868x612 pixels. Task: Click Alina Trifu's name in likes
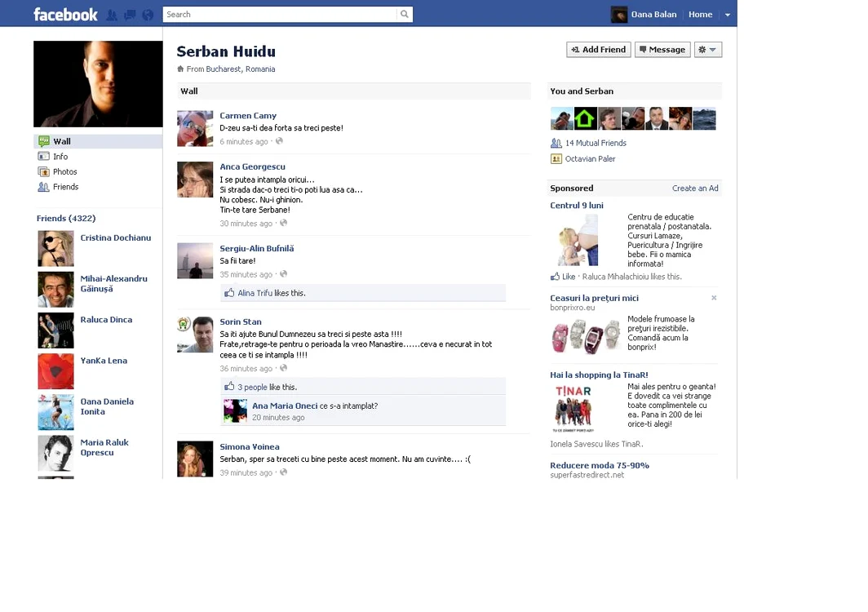coord(255,293)
